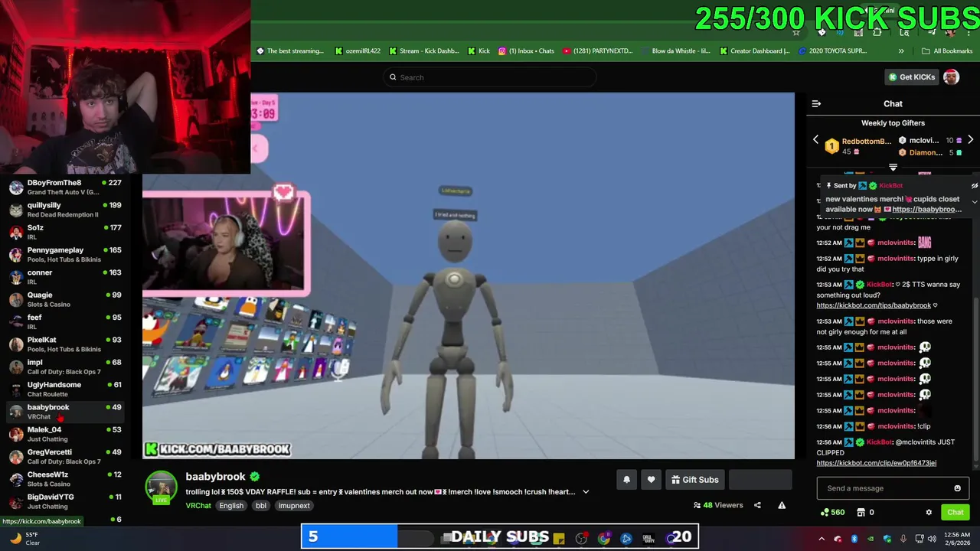Click the Gift Subs button

click(694, 480)
